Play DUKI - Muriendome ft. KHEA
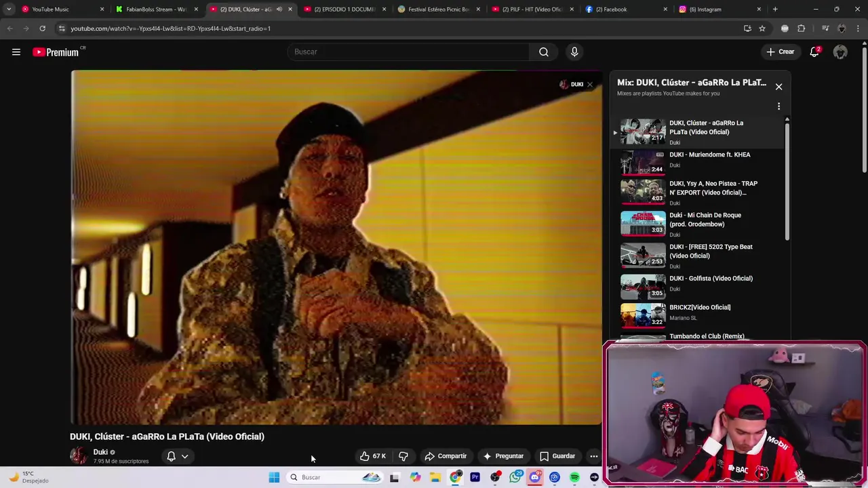The height and width of the screenshot is (488, 868). (698, 163)
